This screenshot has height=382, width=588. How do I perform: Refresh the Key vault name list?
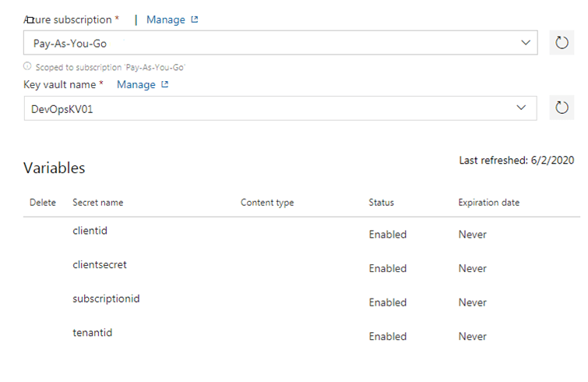tap(562, 108)
